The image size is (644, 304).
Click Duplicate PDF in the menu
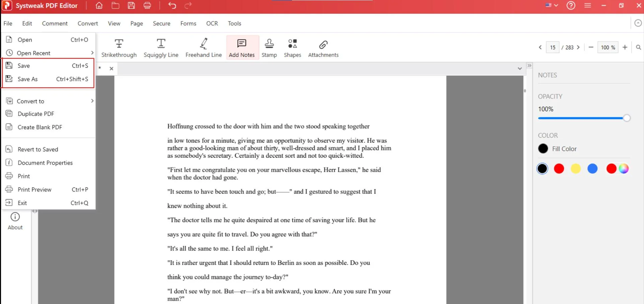click(36, 113)
